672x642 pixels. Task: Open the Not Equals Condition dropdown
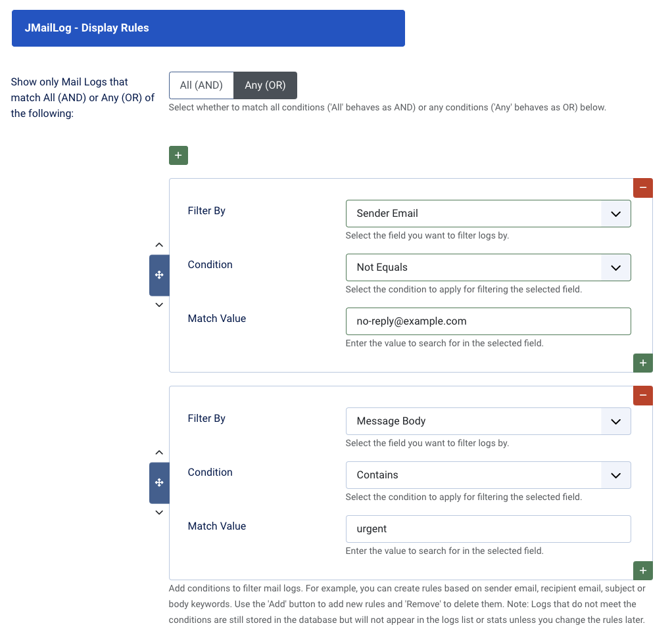pos(488,267)
